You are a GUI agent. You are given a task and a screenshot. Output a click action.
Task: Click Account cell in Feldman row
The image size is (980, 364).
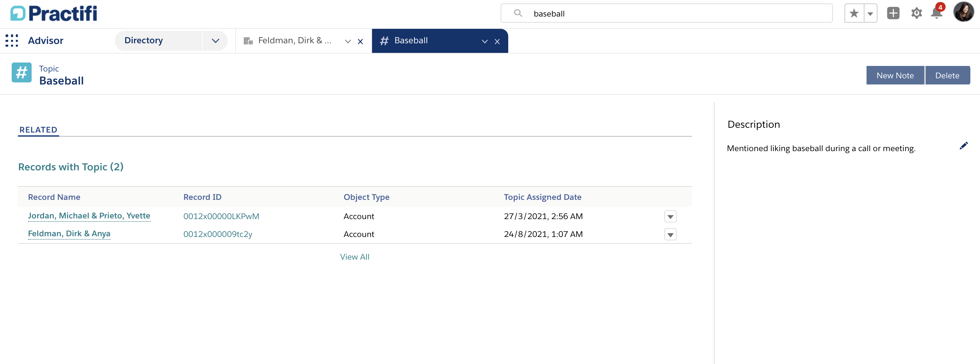point(359,234)
